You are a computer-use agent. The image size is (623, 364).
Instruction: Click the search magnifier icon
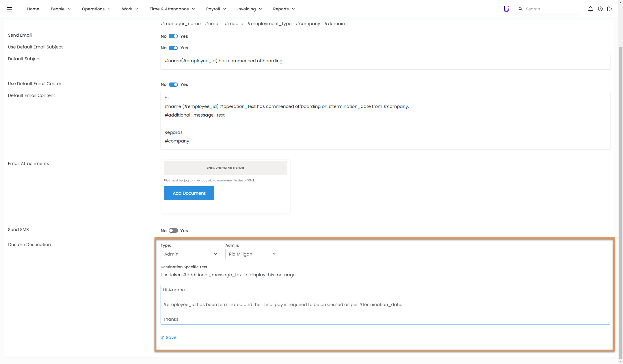pos(520,9)
